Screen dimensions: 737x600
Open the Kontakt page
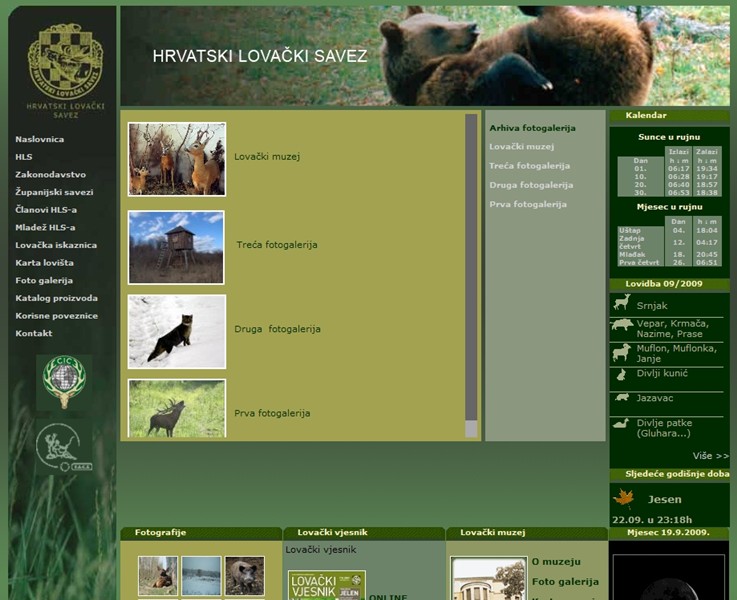[x=33, y=333]
